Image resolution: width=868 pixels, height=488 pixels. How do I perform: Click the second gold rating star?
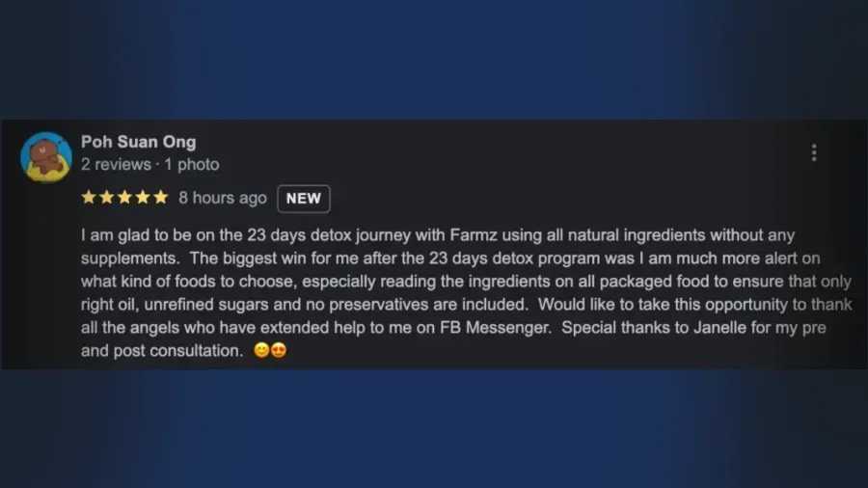point(107,197)
